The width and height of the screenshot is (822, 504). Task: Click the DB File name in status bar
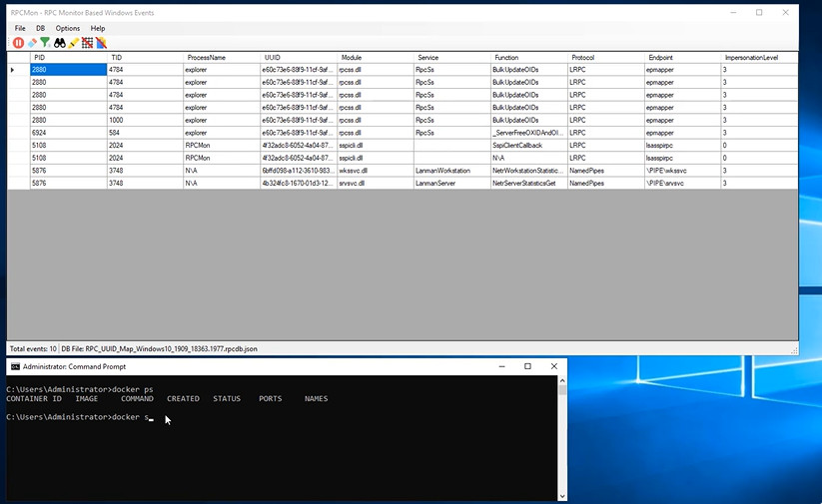coord(160,349)
